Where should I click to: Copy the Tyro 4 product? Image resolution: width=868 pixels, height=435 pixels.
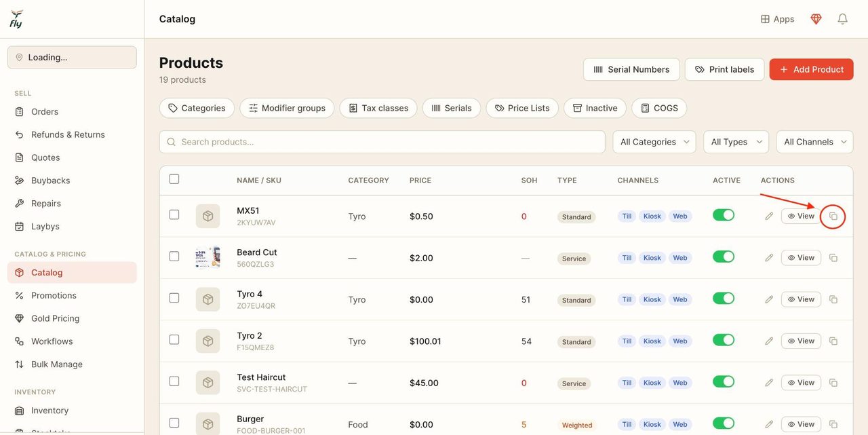(833, 299)
